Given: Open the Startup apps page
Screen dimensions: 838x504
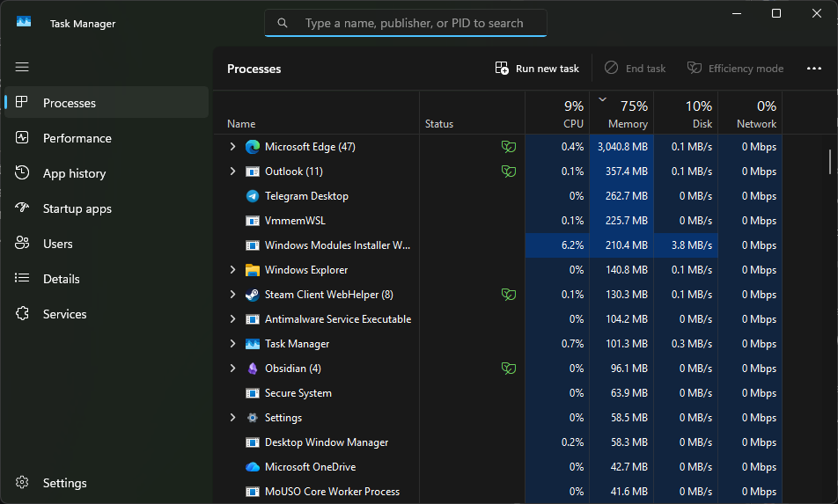Looking at the screenshot, I should (x=77, y=208).
